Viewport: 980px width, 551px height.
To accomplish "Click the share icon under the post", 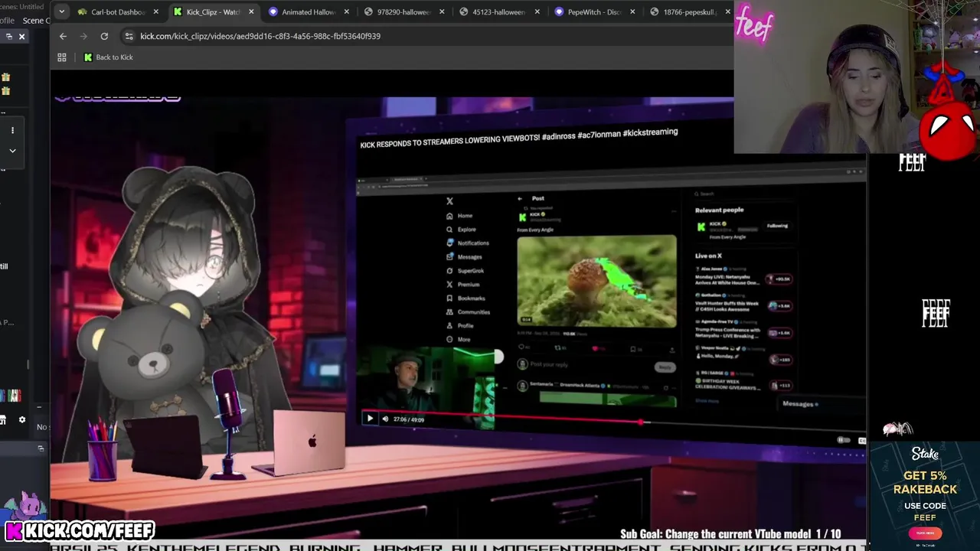I will [x=671, y=350].
